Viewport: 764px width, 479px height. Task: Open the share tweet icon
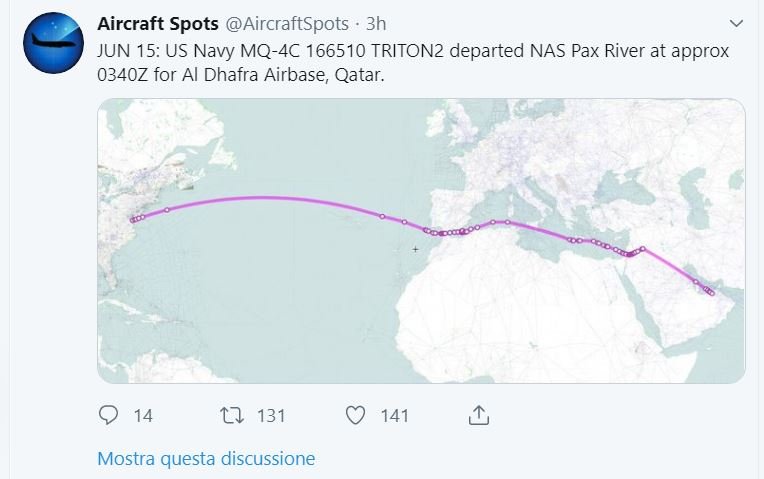[x=478, y=414]
